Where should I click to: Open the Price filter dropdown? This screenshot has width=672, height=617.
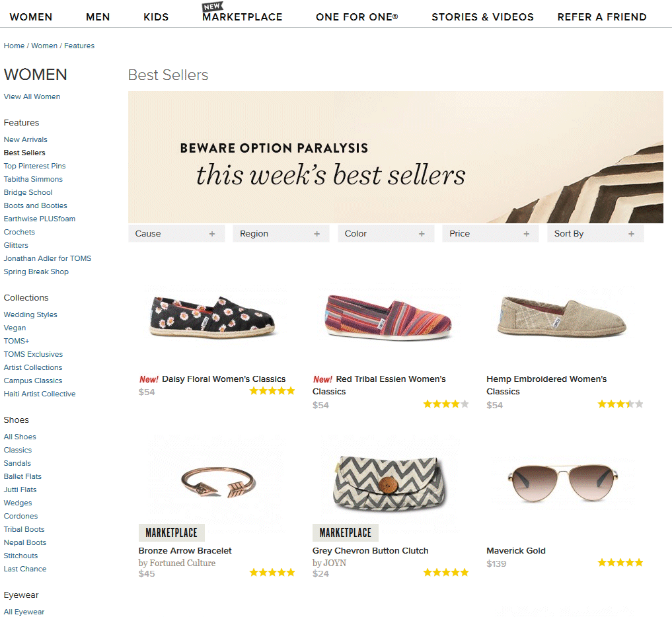click(x=490, y=234)
